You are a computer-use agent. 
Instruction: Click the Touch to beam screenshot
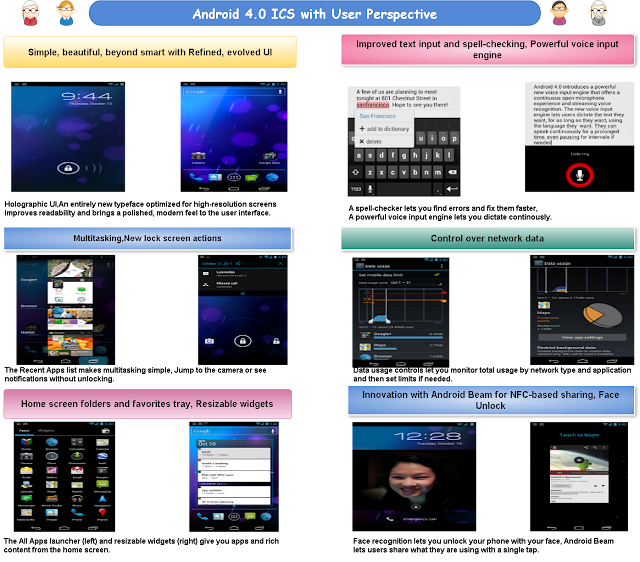[x=579, y=476]
